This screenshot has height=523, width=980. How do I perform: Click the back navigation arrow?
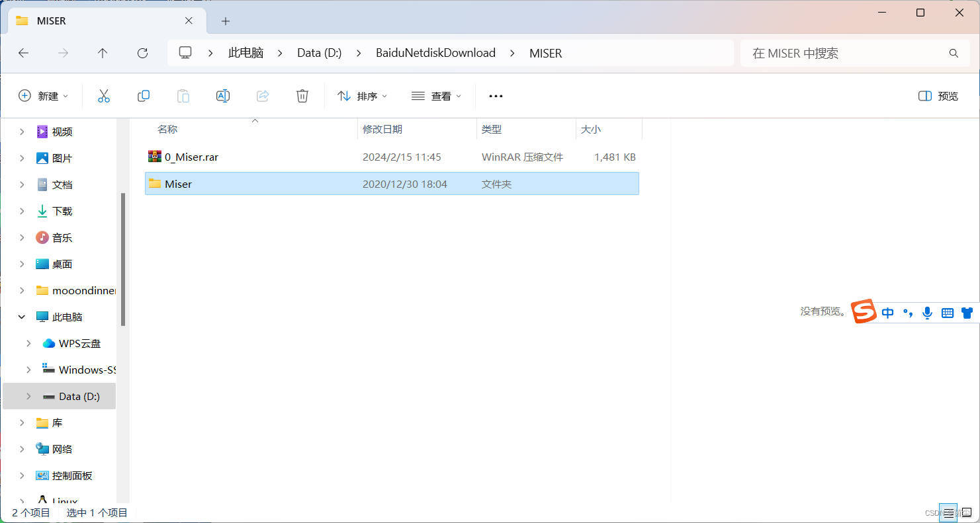[24, 53]
